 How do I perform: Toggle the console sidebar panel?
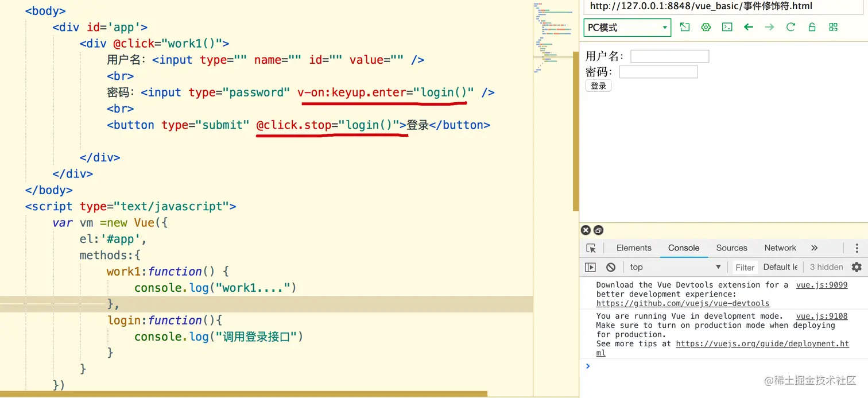(x=590, y=267)
